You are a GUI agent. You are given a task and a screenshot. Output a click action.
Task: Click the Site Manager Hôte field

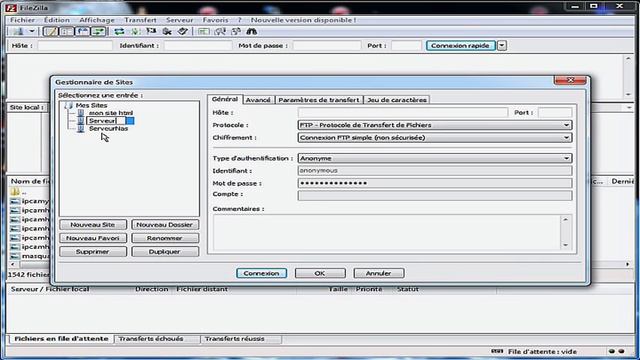point(403,112)
